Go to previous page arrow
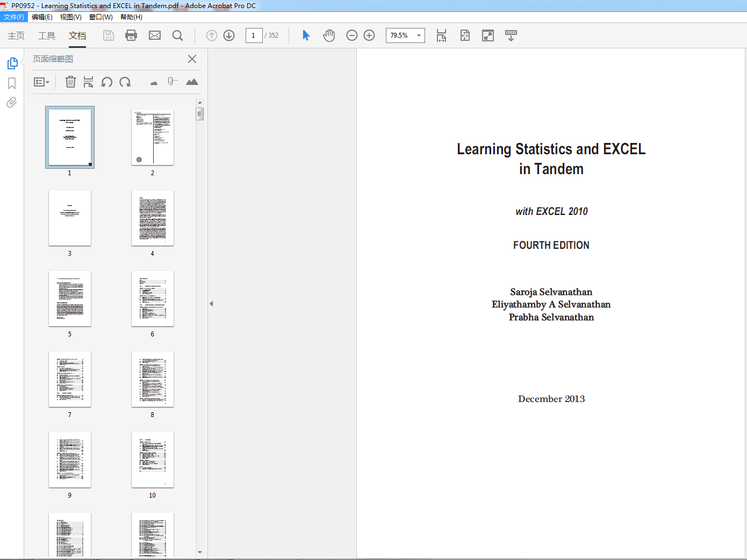 (x=212, y=35)
